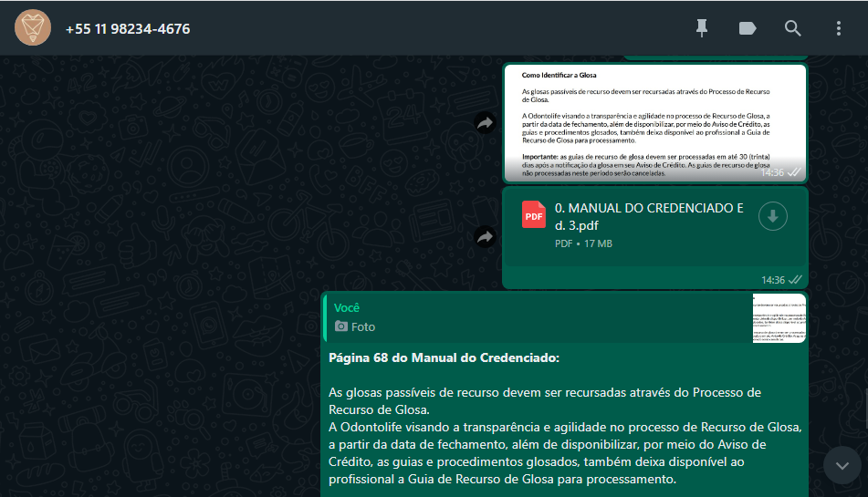
Task: Select the 'Página 68 do Manual do Credenciado:' heading
Action: coord(444,357)
